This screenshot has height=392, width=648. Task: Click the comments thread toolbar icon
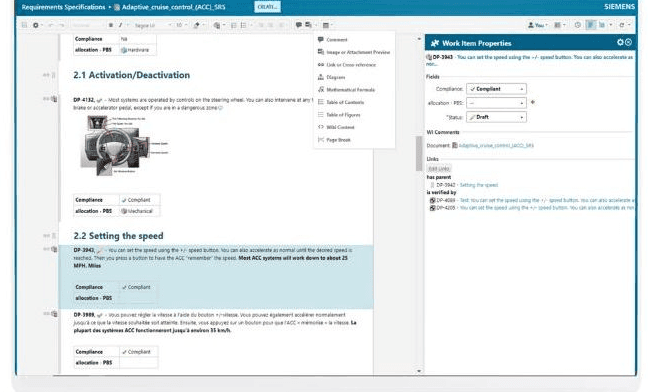pos(308,25)
